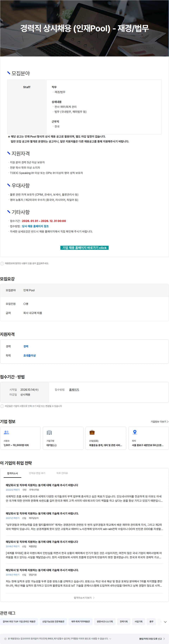Click the Staff row header cell
The height and width of the screenshot is (644, 169).
27,107
